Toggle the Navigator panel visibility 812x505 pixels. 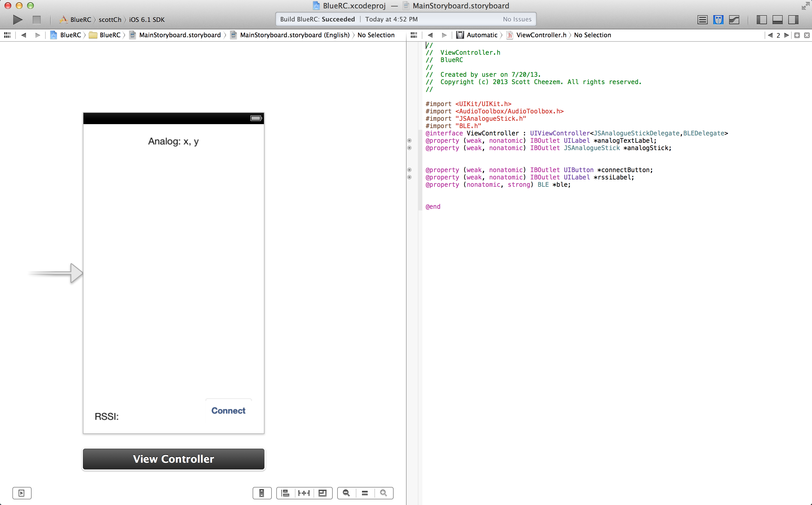[762, 19]
